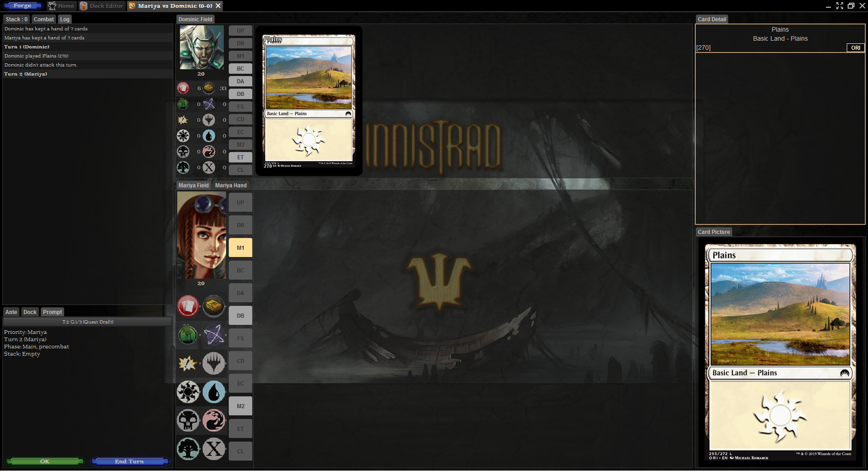Click Mariya's black skull mana symbol

tap(188, 420)
